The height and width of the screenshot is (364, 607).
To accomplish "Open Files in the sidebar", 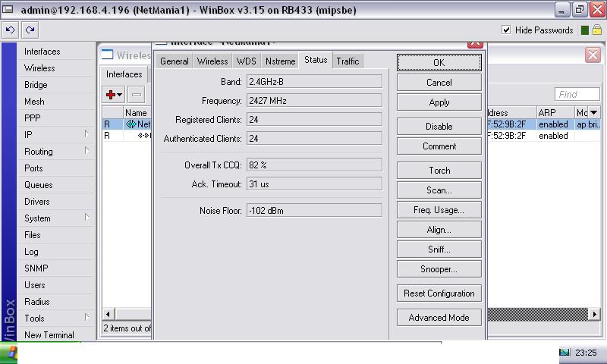I will [x=32, y=235].
